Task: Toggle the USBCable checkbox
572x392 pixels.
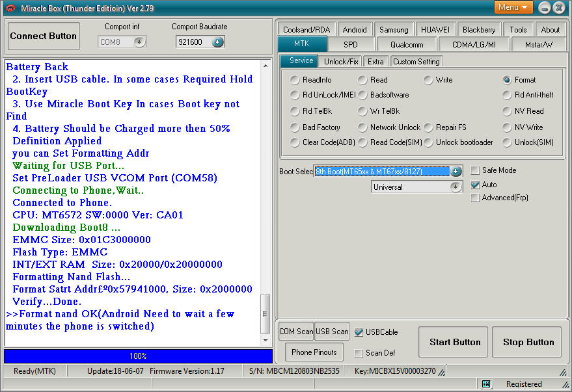Action: [359, 332]
